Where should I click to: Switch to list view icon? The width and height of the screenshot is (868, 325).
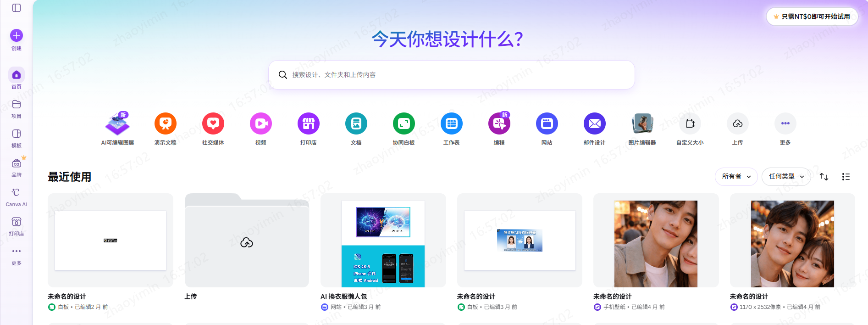[846, 177]
